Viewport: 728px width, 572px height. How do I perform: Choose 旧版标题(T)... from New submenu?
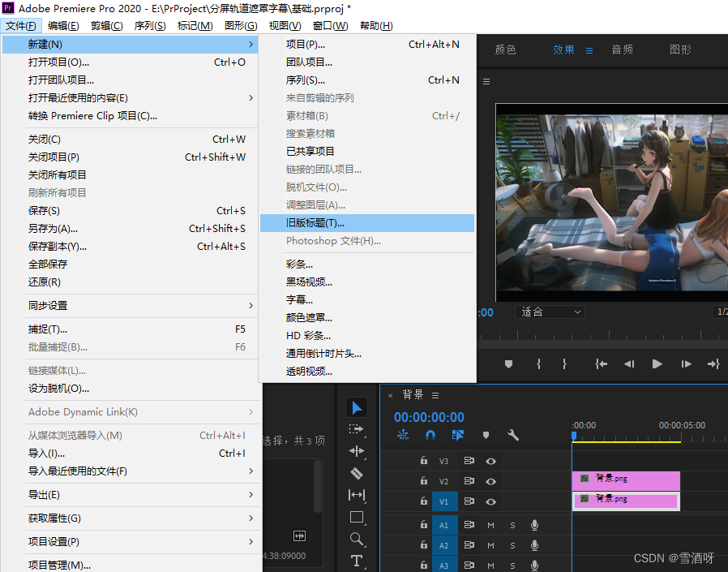367,223
